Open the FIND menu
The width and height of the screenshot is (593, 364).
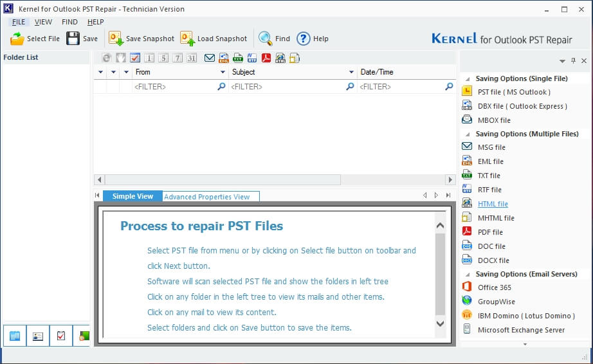(69, 22)
